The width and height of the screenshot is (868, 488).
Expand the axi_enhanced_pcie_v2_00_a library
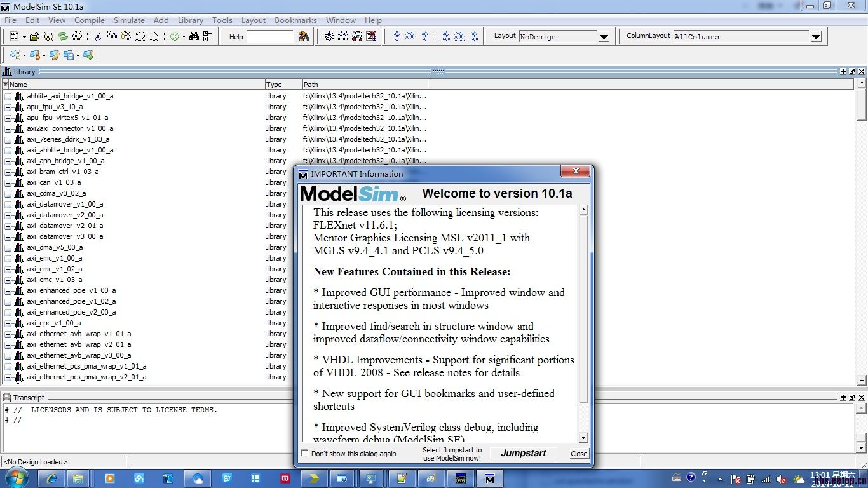pos(8,313)
